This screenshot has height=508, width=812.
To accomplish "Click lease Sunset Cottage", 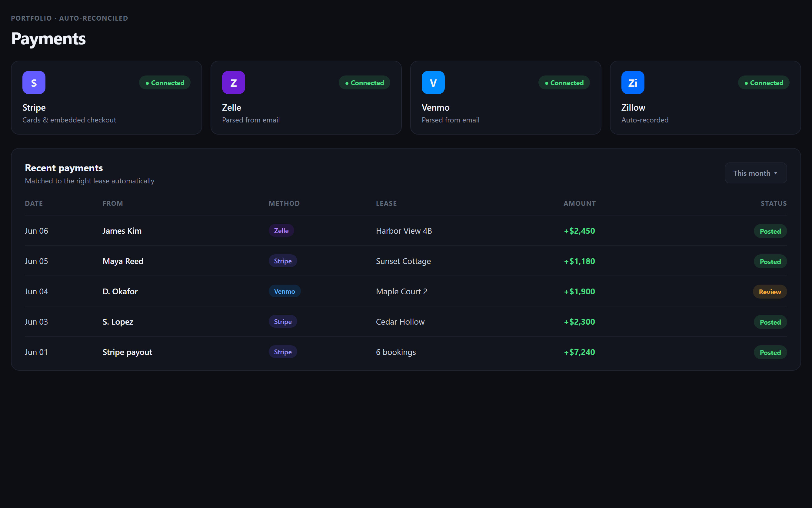I will [403, 261].
